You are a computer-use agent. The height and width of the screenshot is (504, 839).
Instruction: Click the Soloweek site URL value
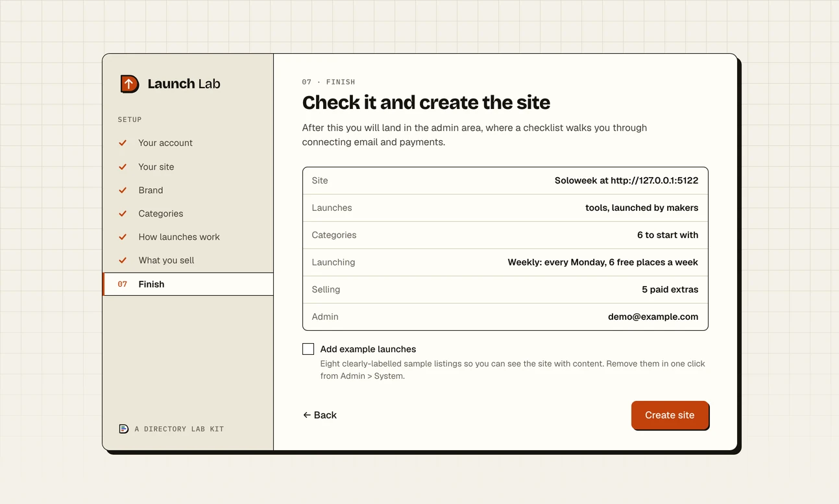tap(626, 180)
